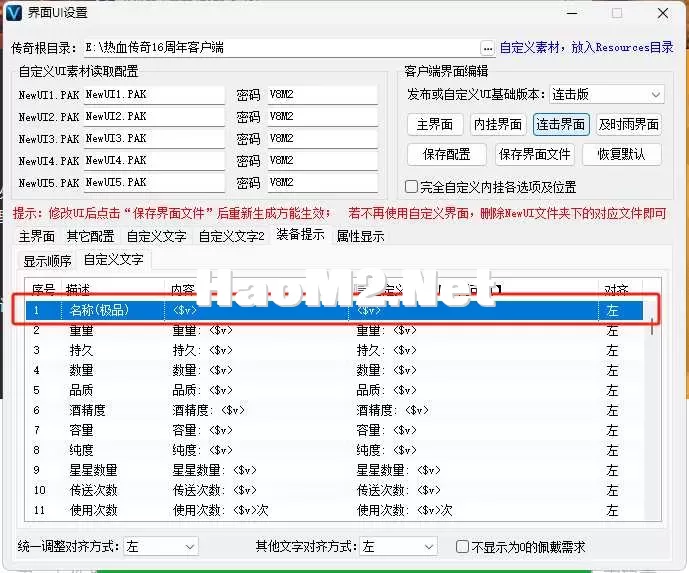Select row 8 纯度
The height and width of the screenshot is (573, 689).
[334, 450]
